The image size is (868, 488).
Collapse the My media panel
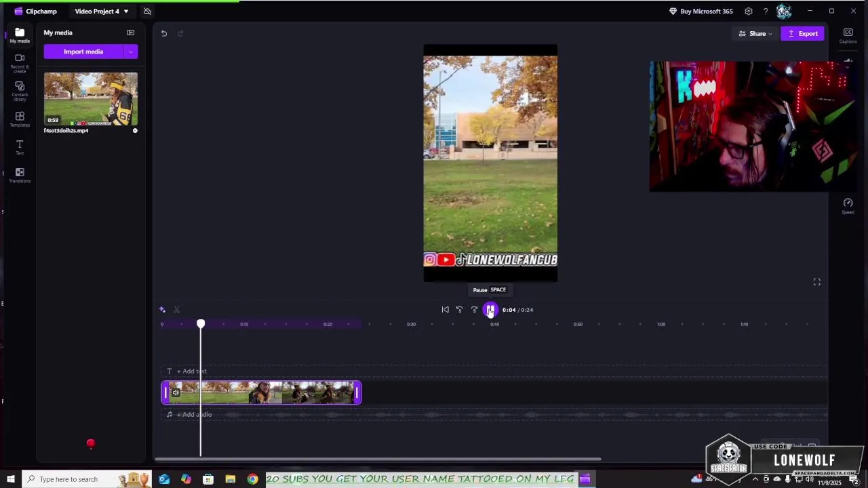(130, 33)
